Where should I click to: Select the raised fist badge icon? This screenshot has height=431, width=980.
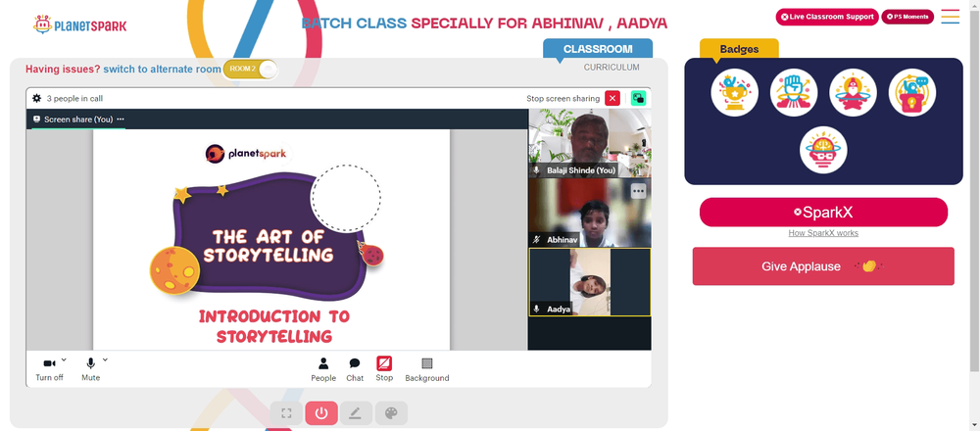click(x=794, y=92)
